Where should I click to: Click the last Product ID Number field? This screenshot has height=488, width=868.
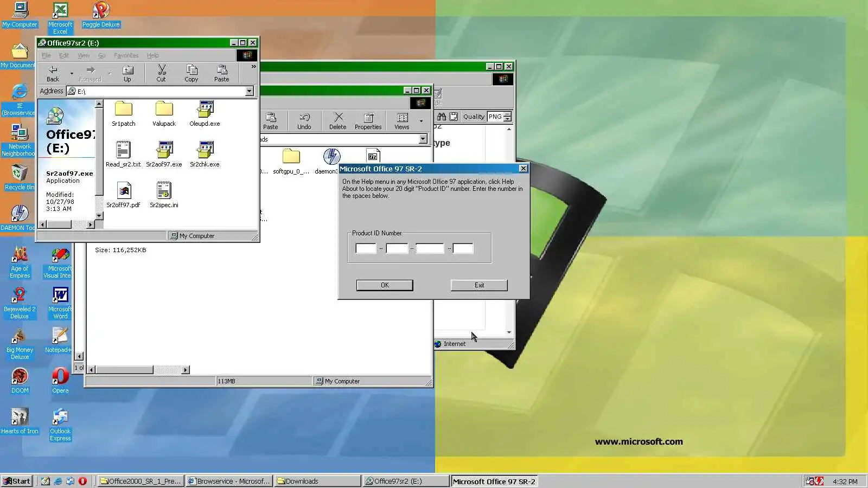pyautogui.click(x=463, y=248)
